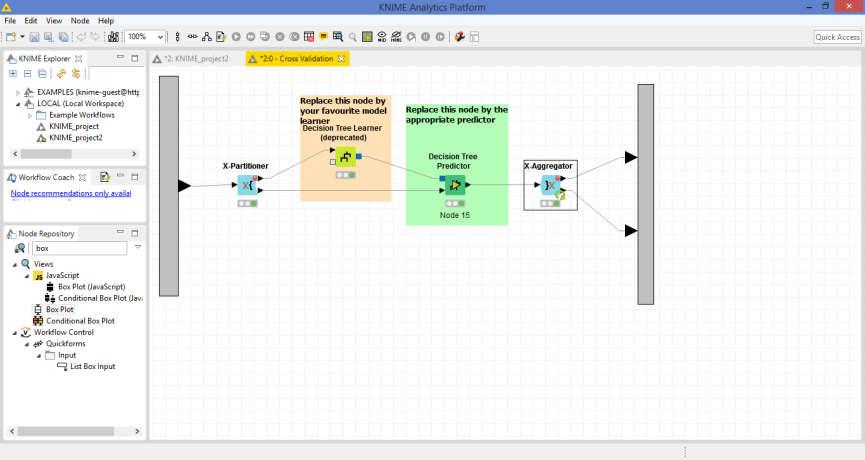
Task: Click the Save All toolbar icon
Action: coord(63,37)
